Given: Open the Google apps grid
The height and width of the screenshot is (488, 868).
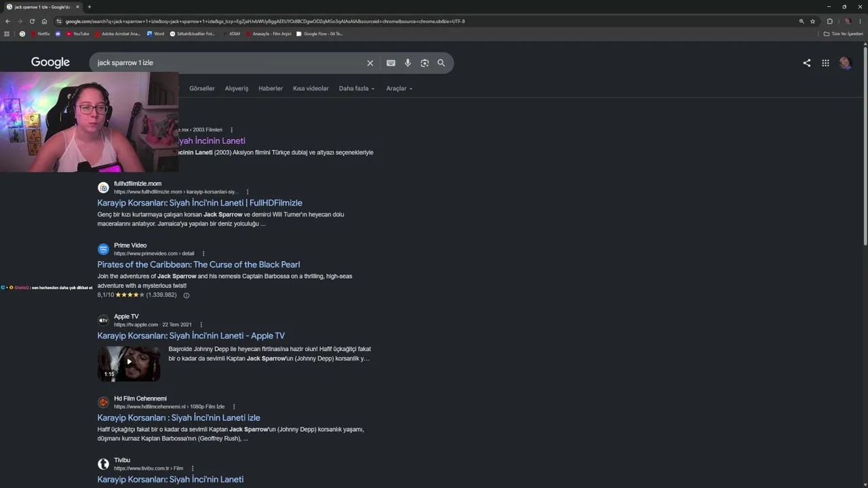Looking at the screenshot, I should pos(825,63).
